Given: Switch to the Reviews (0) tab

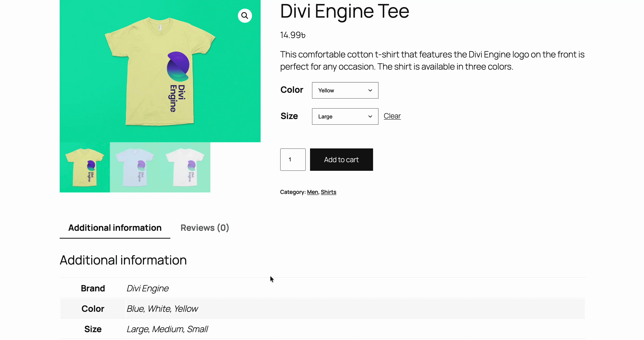Looking at the screenshot, I should tap(205, 228).
